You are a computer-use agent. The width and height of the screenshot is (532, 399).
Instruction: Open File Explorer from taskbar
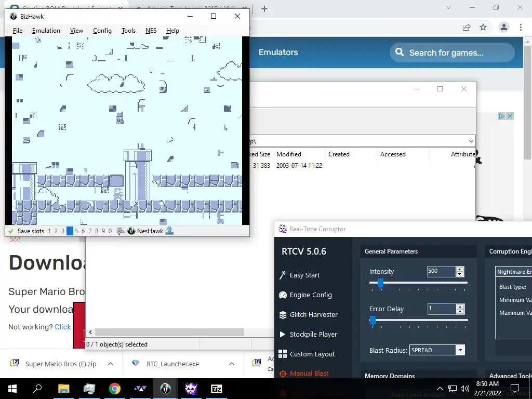click(x=63, y=389)
